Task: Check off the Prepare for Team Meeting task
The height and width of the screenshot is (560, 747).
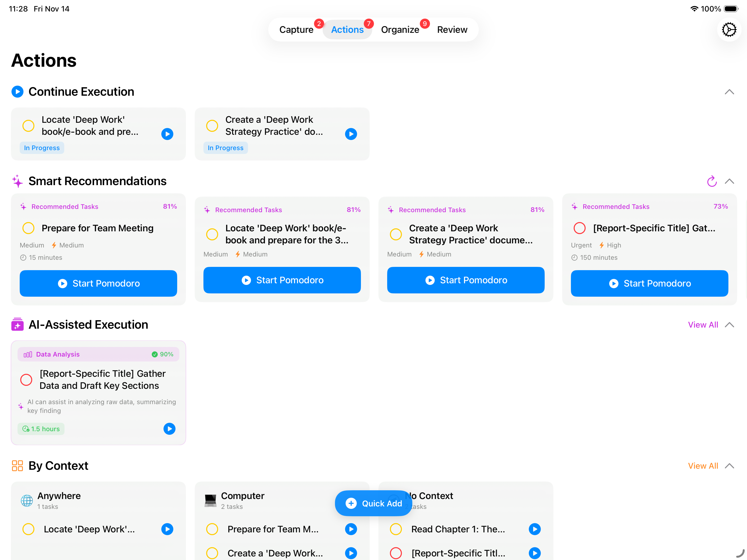Action: coord(28,228)
